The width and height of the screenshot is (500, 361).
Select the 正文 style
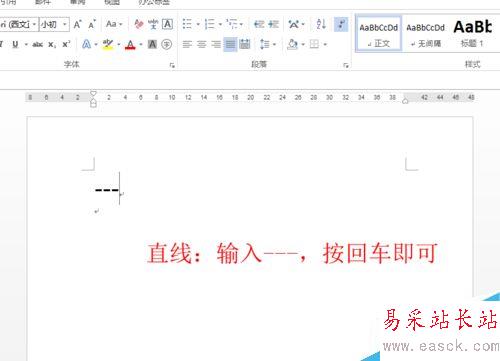(378, 33)
